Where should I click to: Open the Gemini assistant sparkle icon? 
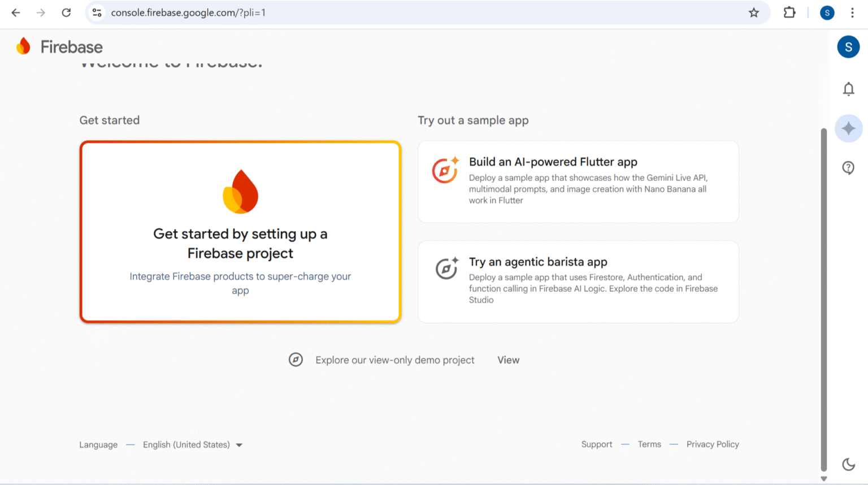848,128
